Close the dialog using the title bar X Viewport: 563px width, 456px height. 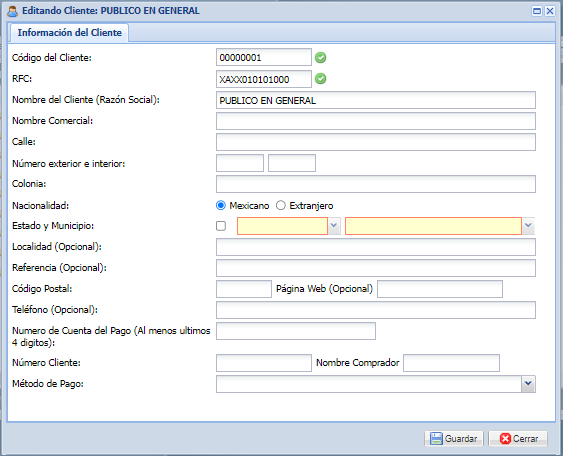550,11
